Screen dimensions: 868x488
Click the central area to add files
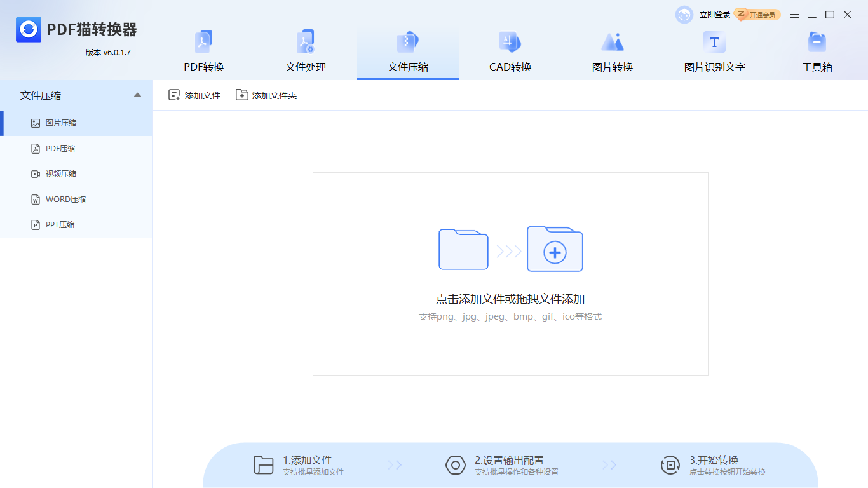point(509,273)
